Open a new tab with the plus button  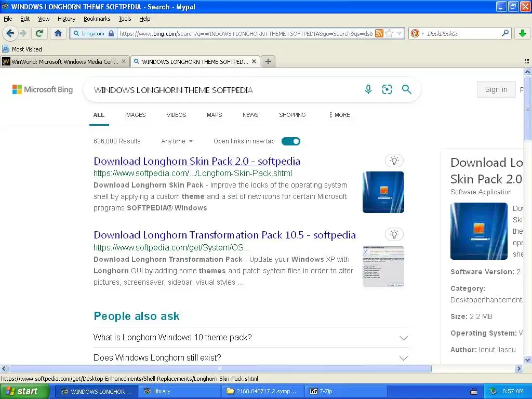(x=268, y=61)
